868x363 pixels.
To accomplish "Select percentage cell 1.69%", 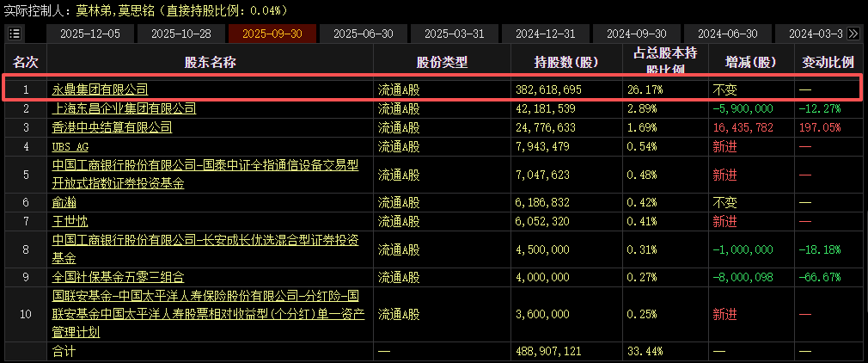I will point(642,127).
